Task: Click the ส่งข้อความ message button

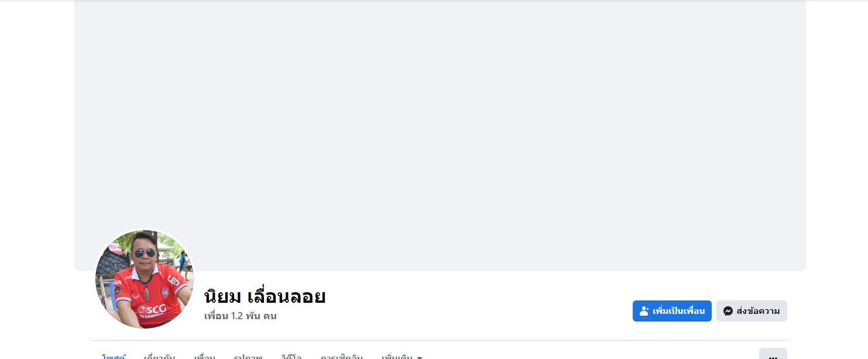Action: point(752,311)
